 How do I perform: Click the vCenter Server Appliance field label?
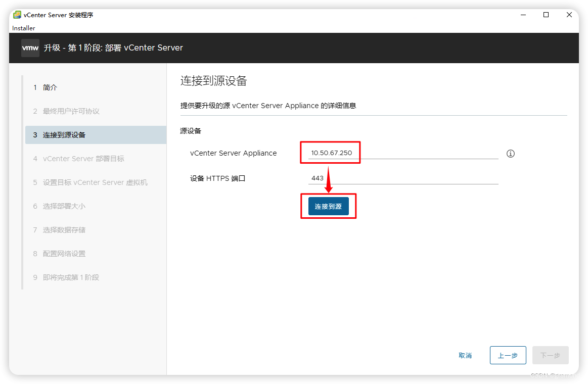233,153
